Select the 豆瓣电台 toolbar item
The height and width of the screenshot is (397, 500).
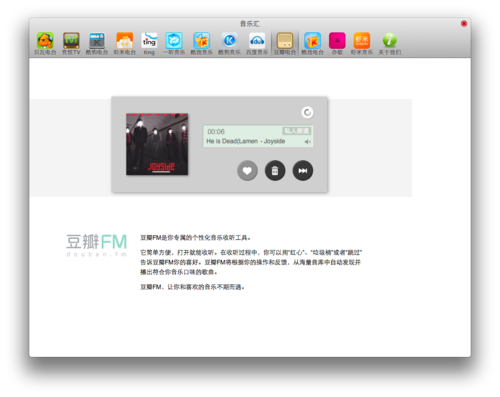click(x=285, y=44)
